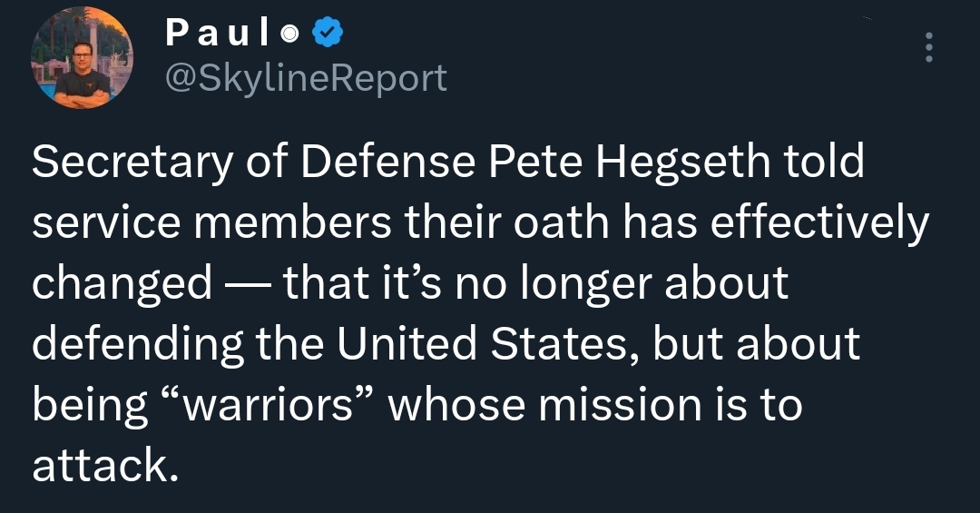Click the phrase "service members"
Image resolution: width=980 pixels, height=513 pixels.
pos(211,222)
